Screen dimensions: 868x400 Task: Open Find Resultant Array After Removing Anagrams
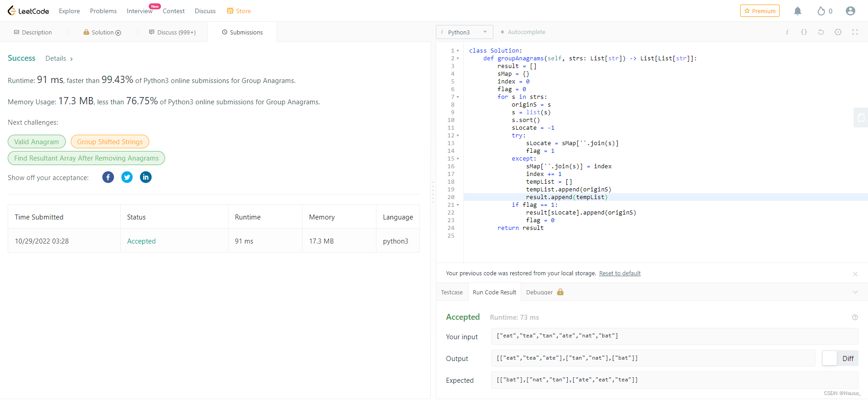(x=86, y=158)
